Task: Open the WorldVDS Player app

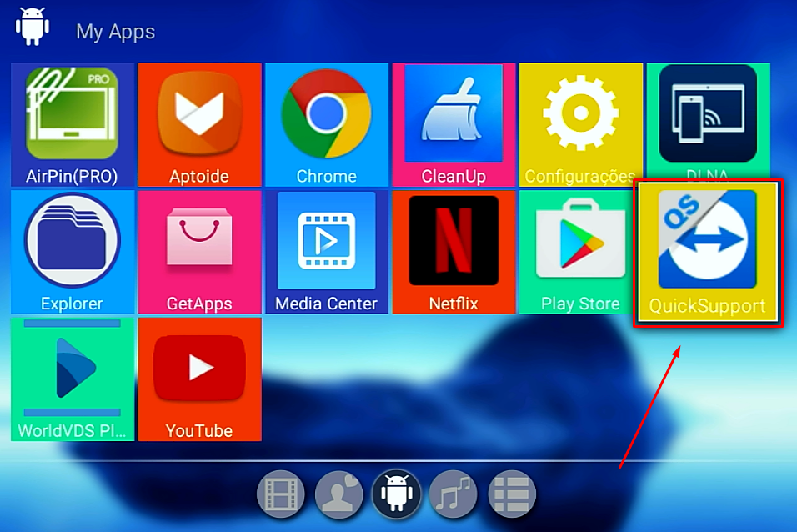Action: pyautogui.click(x=73, y=379)
